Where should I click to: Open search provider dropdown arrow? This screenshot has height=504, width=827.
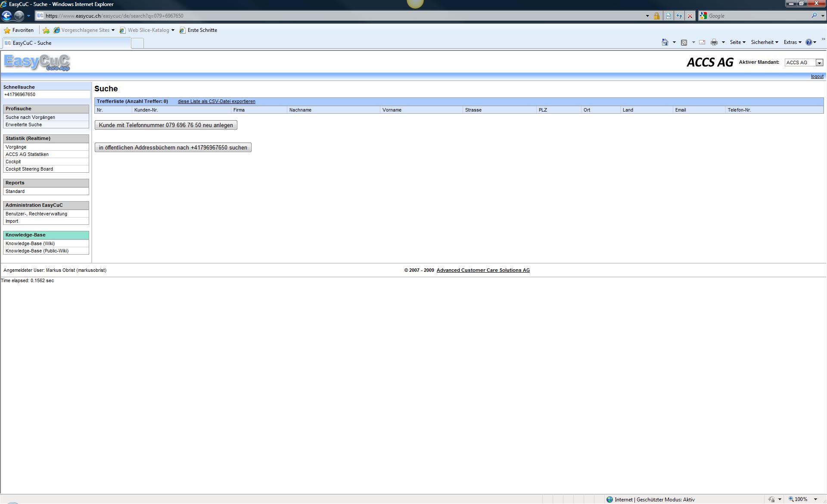pyautogui.click(x=822, y=16)
